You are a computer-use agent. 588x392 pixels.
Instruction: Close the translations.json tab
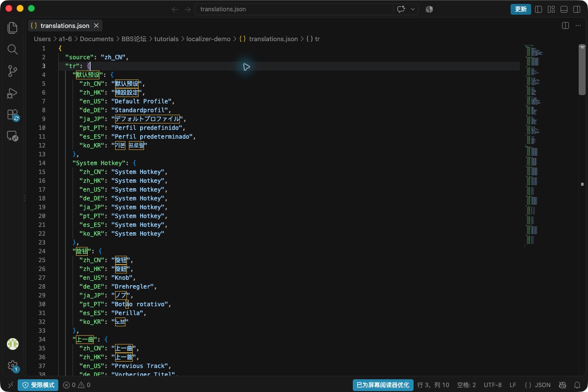[x=97, y=25]
